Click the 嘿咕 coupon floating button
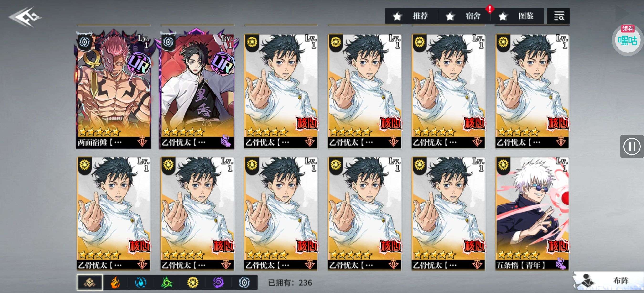This screenshot has height=293, width=644. (627, 40)
